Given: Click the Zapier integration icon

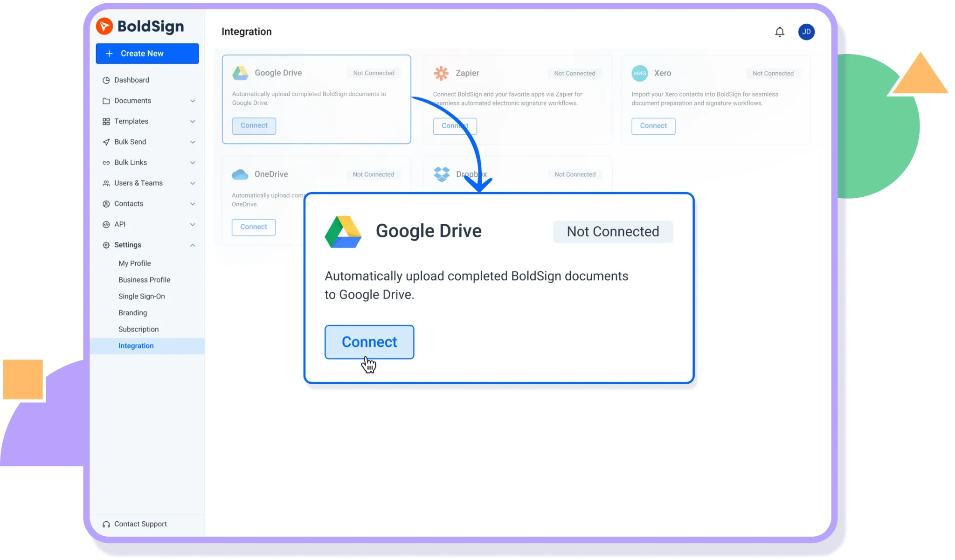Looking at the screenshot, I should pos(441,73).
